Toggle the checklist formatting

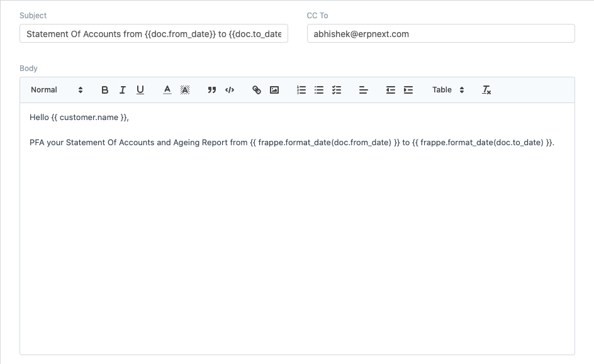pyautogui.click(x=337, y=90)
